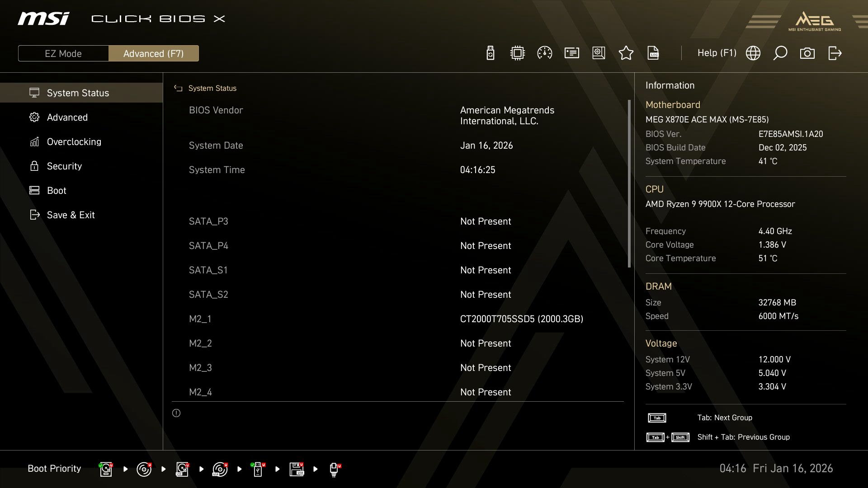Open the Overclocking menu section

coord(74,141)
